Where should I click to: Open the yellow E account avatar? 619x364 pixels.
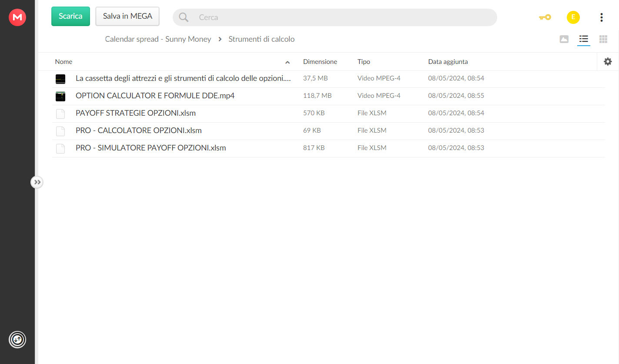click(573, 17)
